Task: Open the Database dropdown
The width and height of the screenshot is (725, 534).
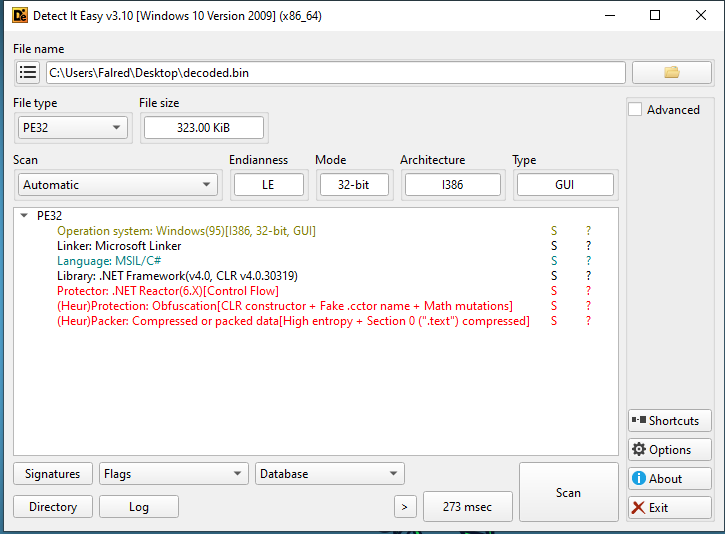Action: pyautogui.click(x=329, y=474)
